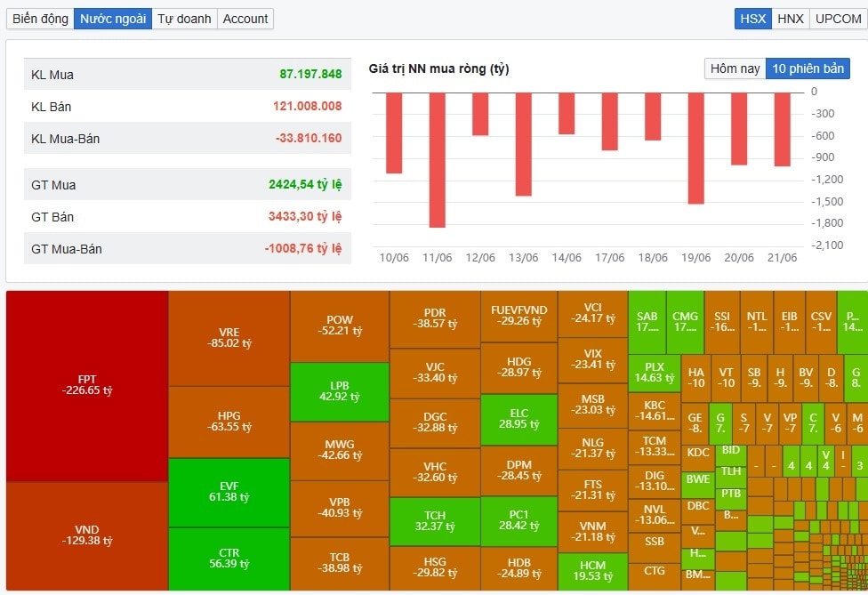Click the KL Mua-Bán value -33.810.160

coord(309,139)
